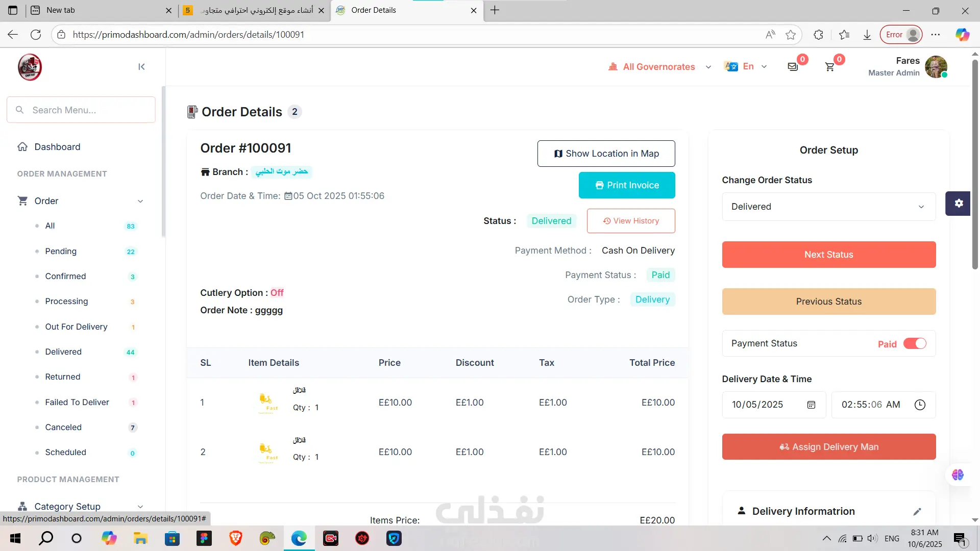Click the Print Invoice button
980x551 pixels.
(627, 185)
